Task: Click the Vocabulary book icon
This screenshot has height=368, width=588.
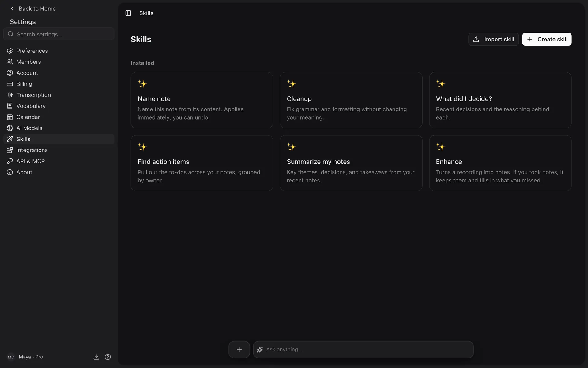Action: 10,106
